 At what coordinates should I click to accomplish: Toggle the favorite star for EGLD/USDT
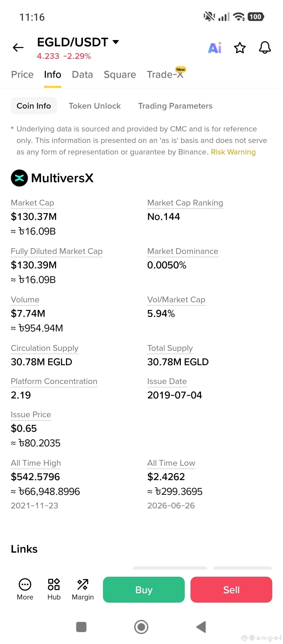tap(240, 48)
